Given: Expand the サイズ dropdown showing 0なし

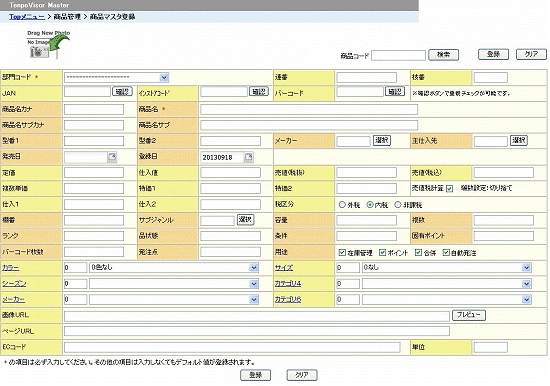Looking at the screenshot, I should [447, 268].
